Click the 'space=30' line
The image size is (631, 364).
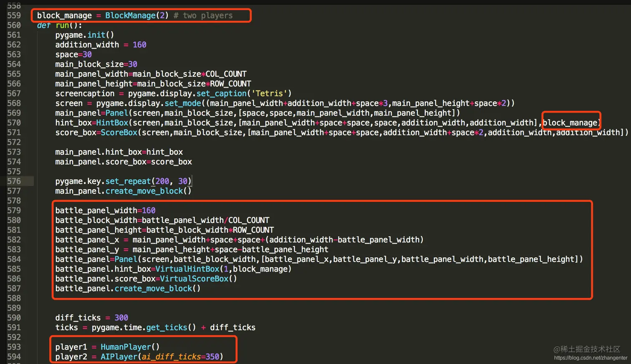(73, 55)
